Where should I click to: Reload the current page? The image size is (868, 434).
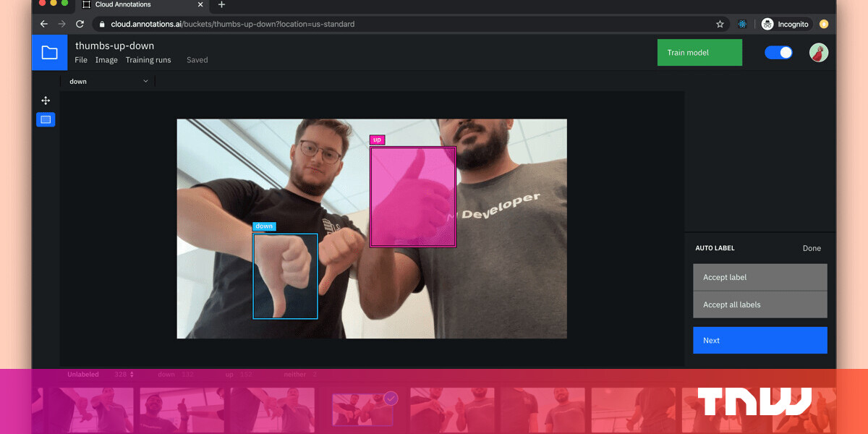(x=80, y=23)
